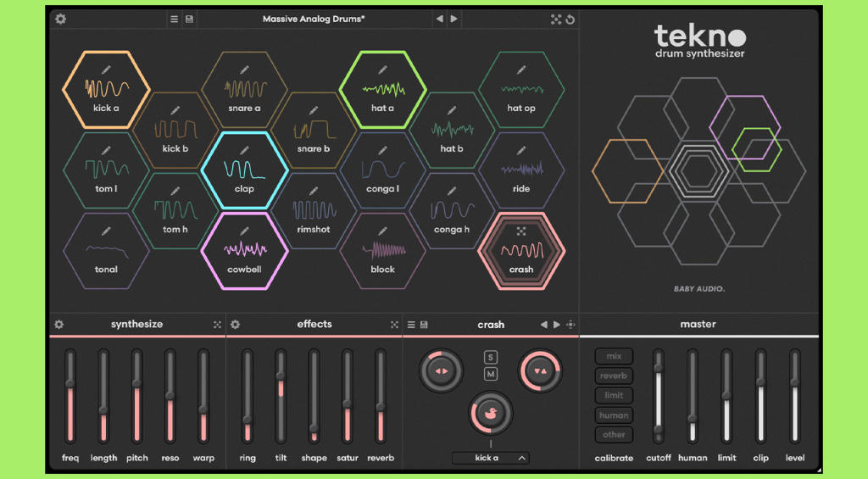Open the effects section gear settings
Image resolution: width=868 pixels, height=479 pixels.
(235, 325)
